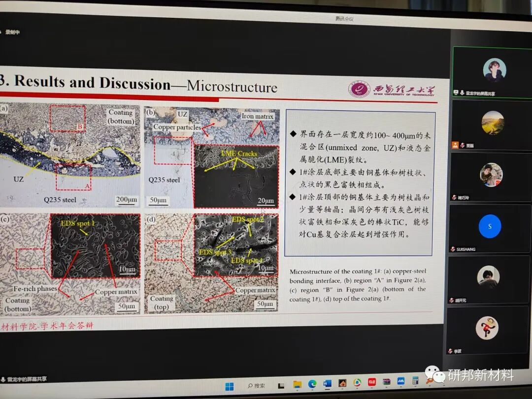Select the 胡开元 participant tile
Viewport: 532px width, 399px height.
pyautogui.click(x=489, y=280)
